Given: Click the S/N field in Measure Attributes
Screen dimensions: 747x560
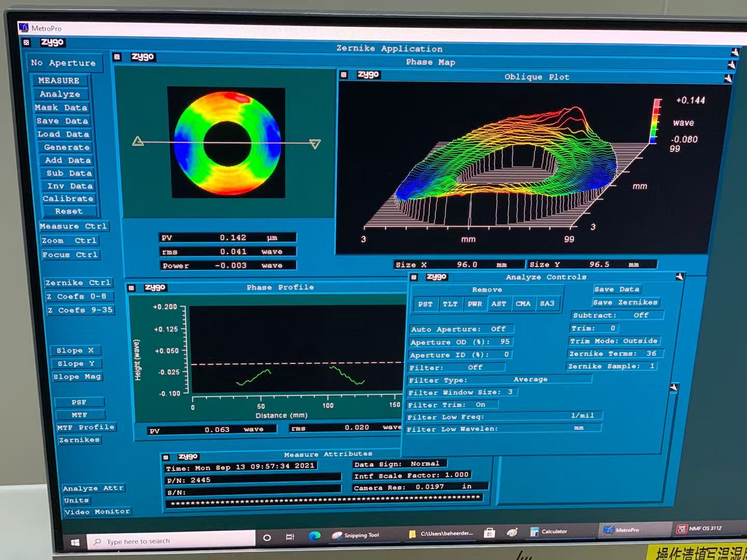Looking at the screenshot, I should (253, 493).
